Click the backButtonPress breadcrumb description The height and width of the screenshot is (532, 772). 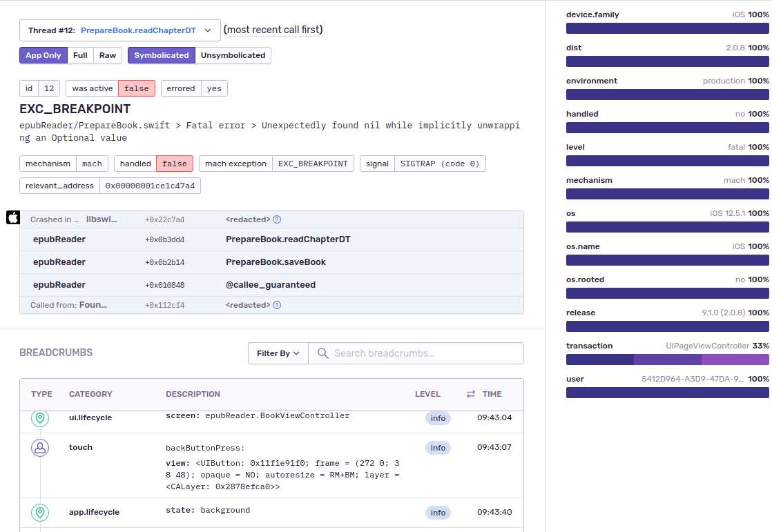click(205, 449)
